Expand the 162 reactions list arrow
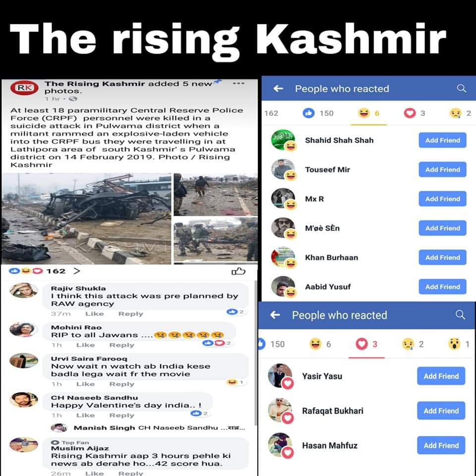 77,271
